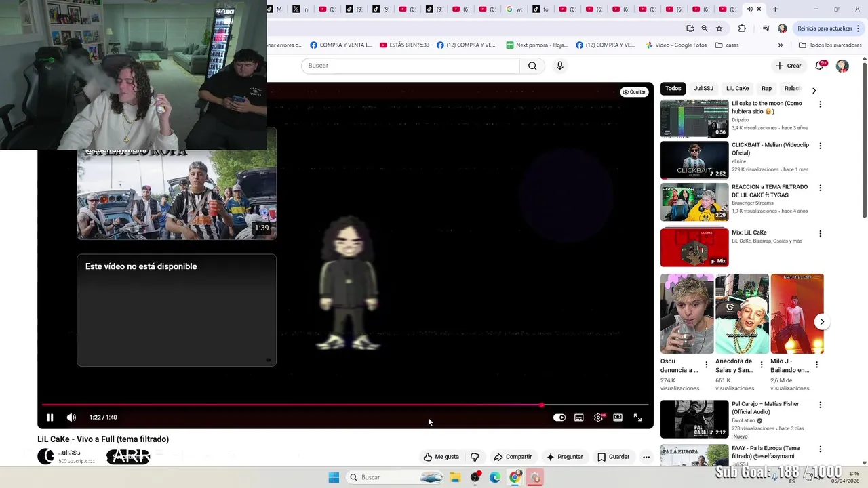The height and width of the screenshot is (488, 868).
Task: Open options for Lil cake to the moon
Action: [x=820, y=104]
